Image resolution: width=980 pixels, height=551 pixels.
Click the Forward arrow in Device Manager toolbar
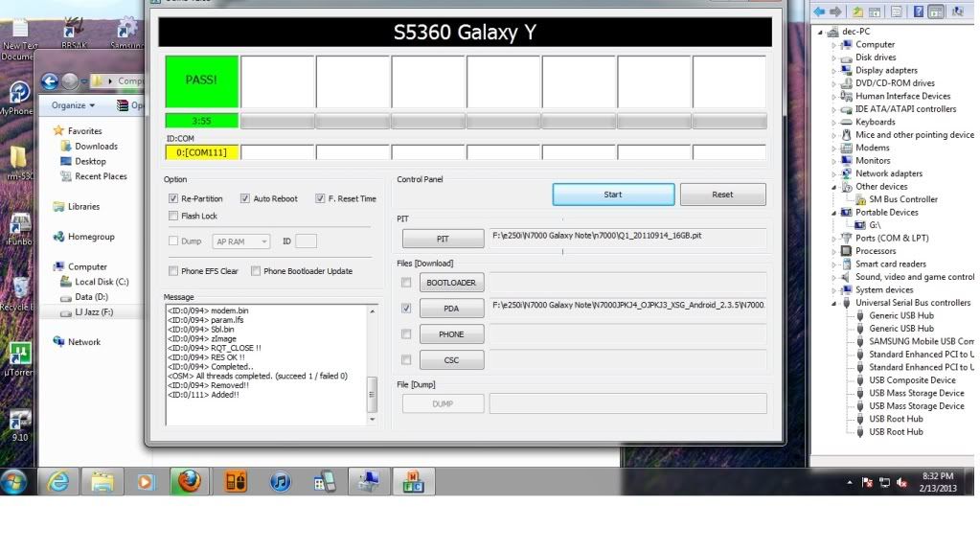coord(835,11)
